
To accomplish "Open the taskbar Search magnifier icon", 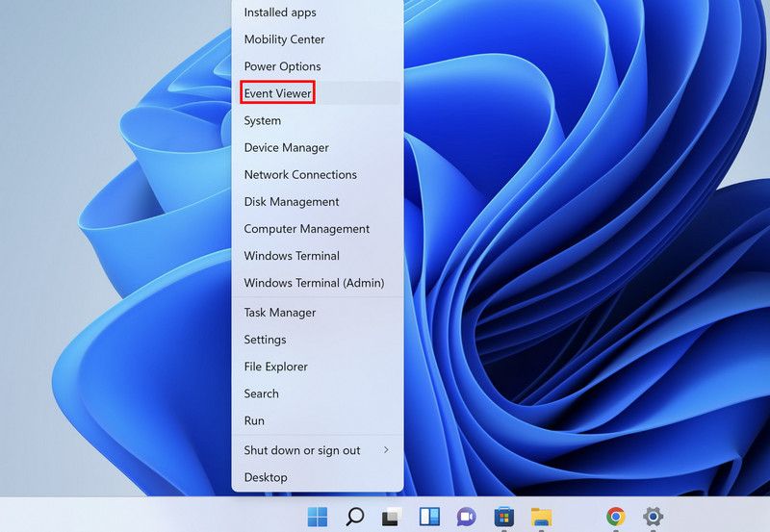I will pyautogui.click(x=354, y=517).
